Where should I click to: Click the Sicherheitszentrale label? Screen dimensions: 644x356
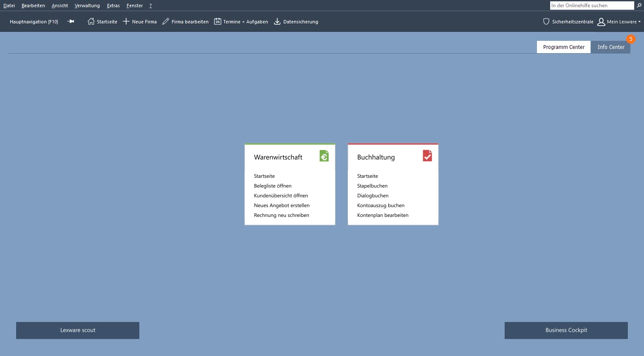click(573, 22)
